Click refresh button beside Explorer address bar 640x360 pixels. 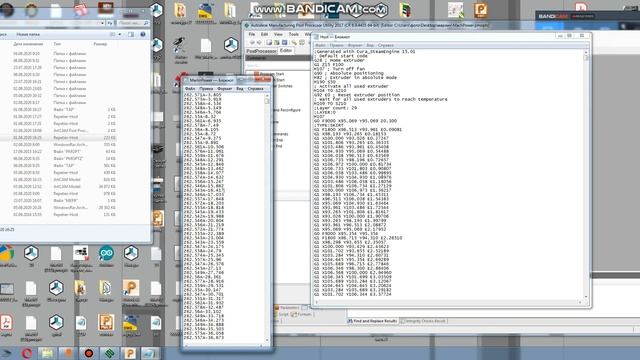coord(110,23)
